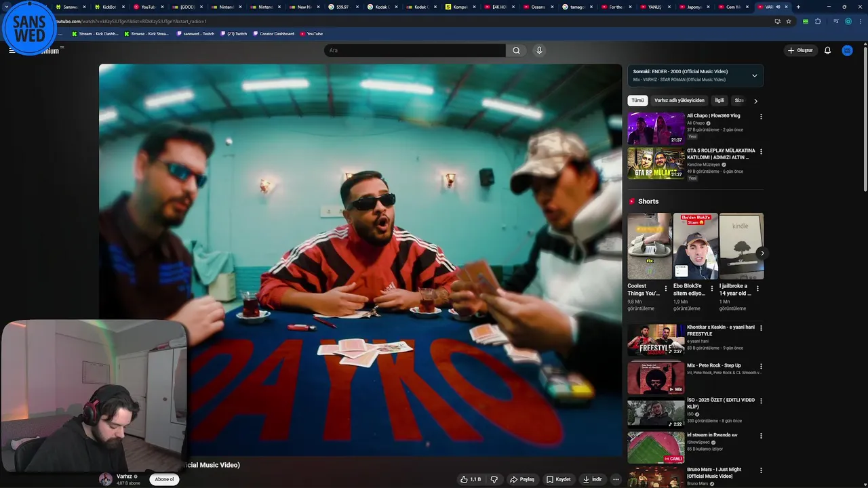Screen dimensions: 868x488
Task: Show more filter chips arrow
Action: tap(755, 101)
